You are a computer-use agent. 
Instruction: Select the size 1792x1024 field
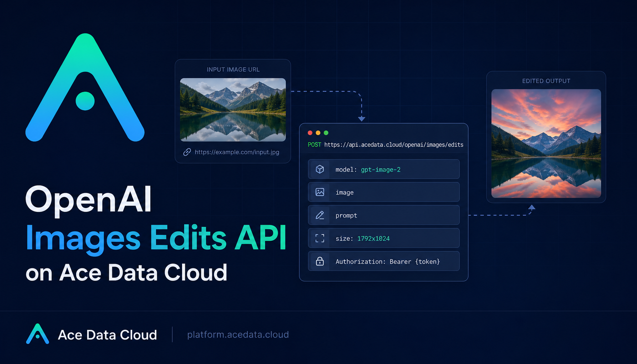pos(384,238)
